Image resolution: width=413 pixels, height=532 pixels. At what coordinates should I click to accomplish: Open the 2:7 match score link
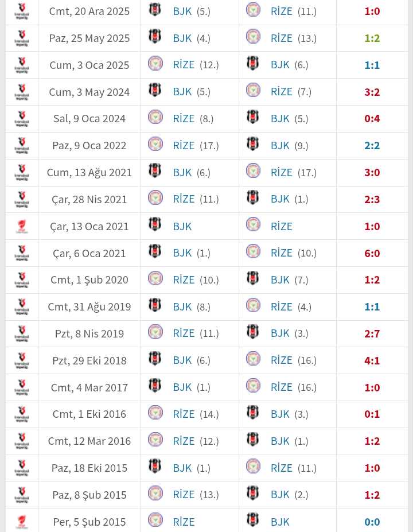click(x=372, y=333)
